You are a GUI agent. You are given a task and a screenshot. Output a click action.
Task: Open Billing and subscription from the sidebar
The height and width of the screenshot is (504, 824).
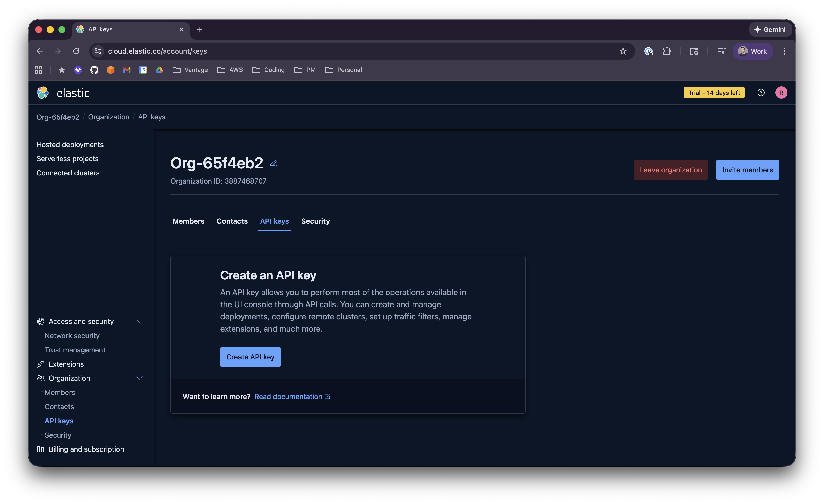(x=86, y=449)
